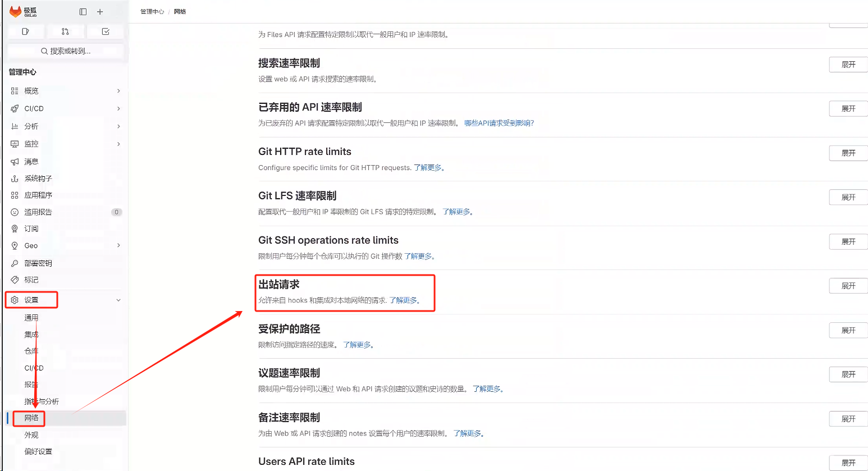Screen dimensions: 868x471
Task: Click the 应用程序 applications icon
Action: (15, 195)
